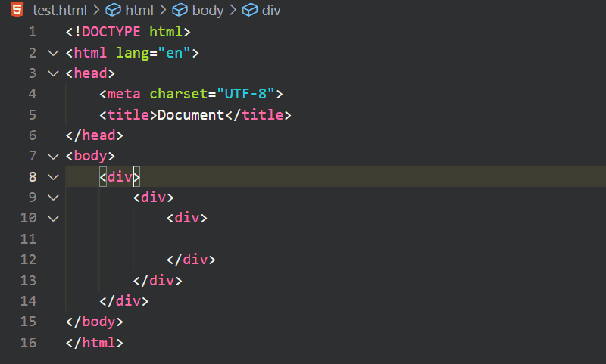606x364 pixels.
Task: Click the charset attribute
Action: click(x=179, y=94)
